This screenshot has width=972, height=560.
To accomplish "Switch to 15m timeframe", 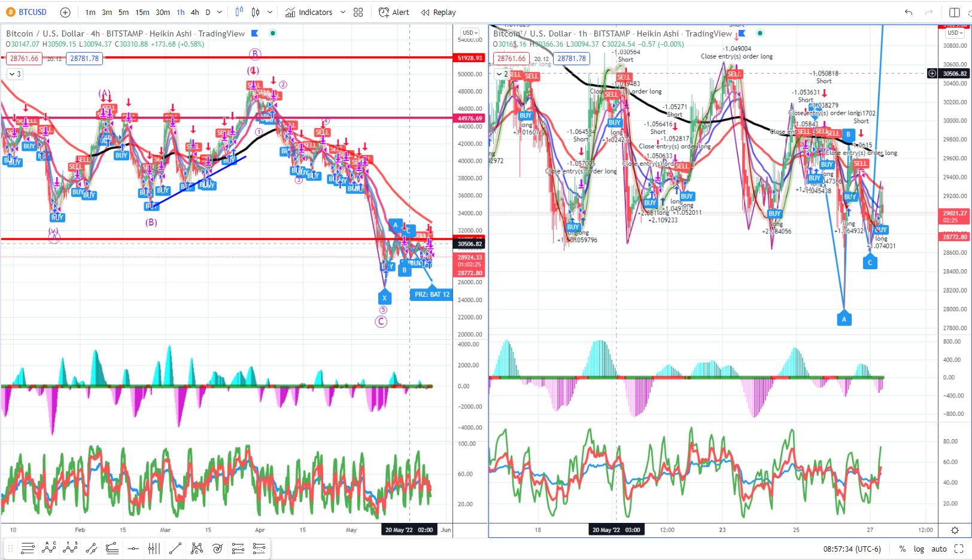I will click(142, 12).
